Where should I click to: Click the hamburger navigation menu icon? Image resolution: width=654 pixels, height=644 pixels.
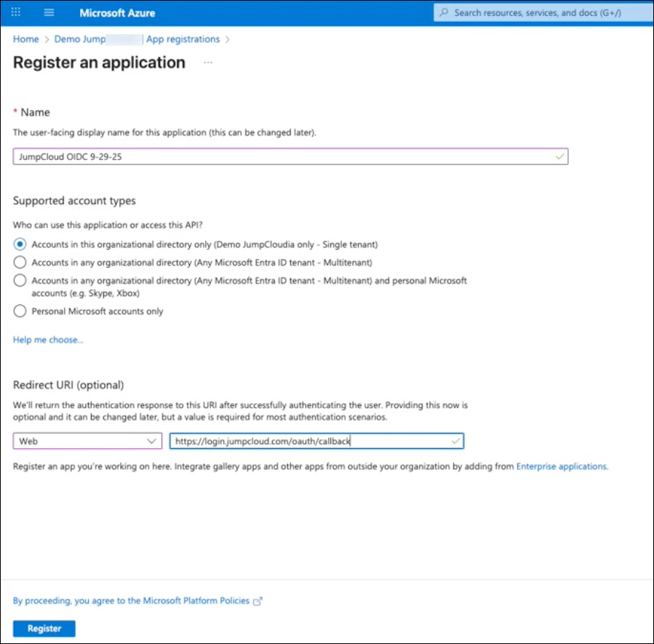[x=49, y=12]
